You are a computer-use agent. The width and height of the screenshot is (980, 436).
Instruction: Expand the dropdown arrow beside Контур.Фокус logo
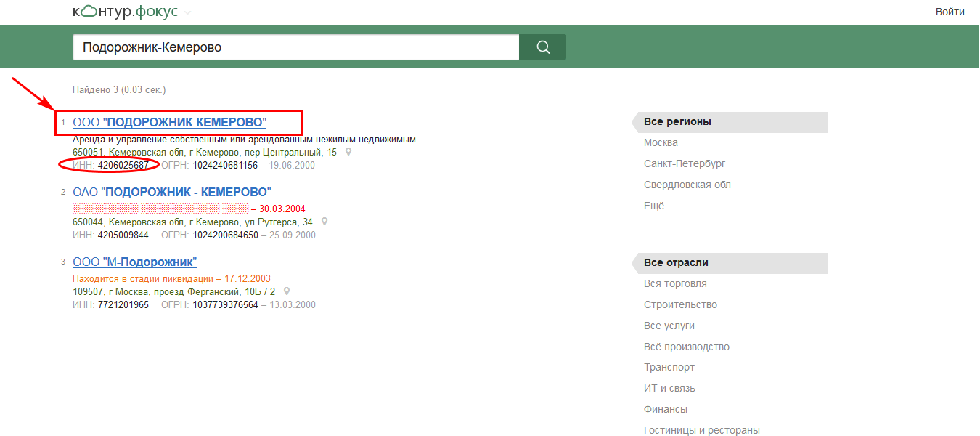[x=187, y=12]
